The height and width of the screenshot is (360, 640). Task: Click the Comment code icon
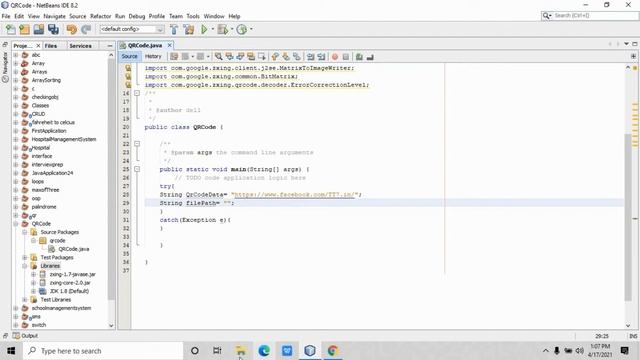click(x=359, y=57)
